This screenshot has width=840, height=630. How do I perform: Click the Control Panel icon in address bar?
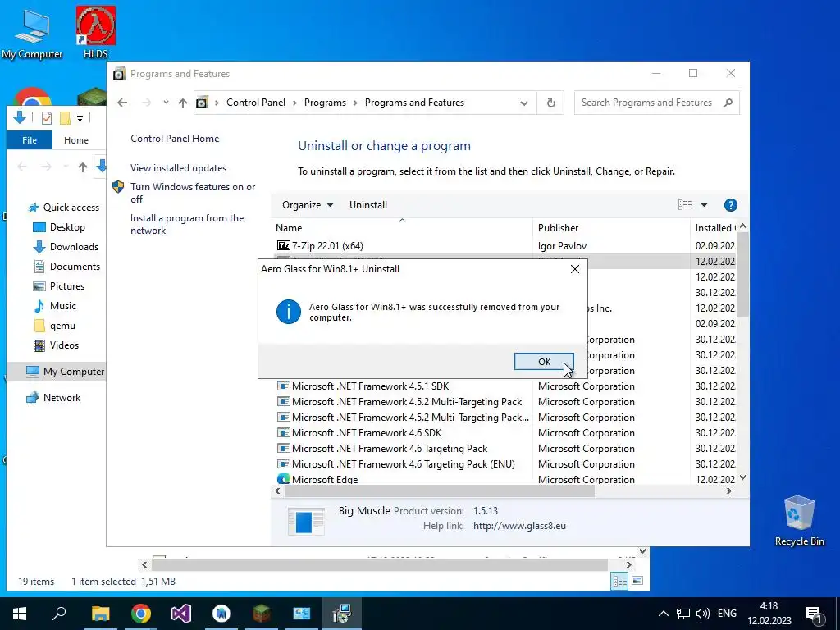tap(202, 103)
